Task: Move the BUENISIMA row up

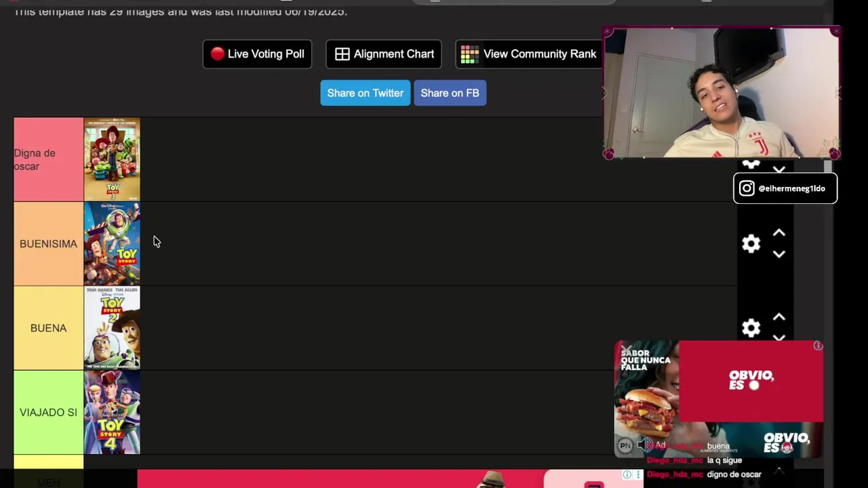Action: 779,233
